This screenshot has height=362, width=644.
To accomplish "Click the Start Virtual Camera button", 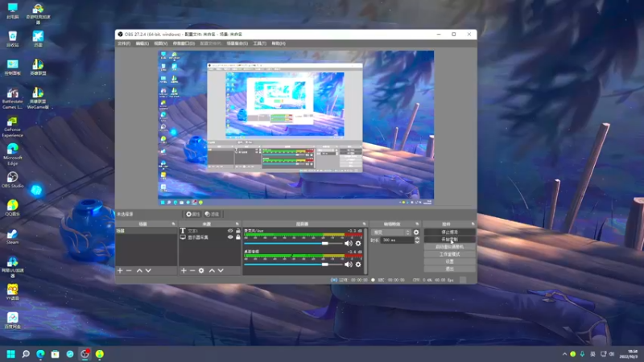I will (x=449, y=247).
